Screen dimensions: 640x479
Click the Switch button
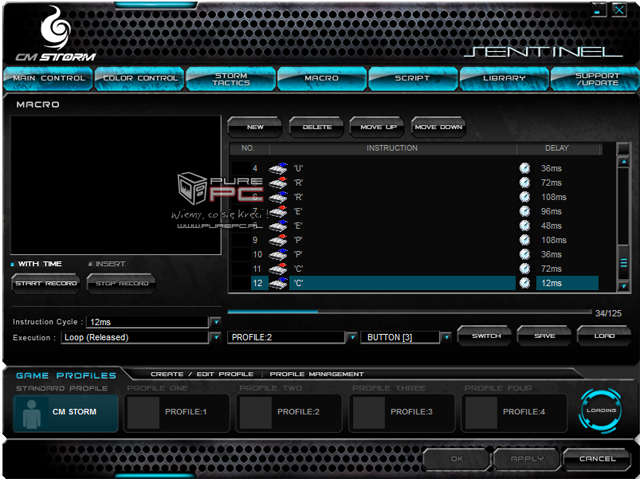(485, 336)
